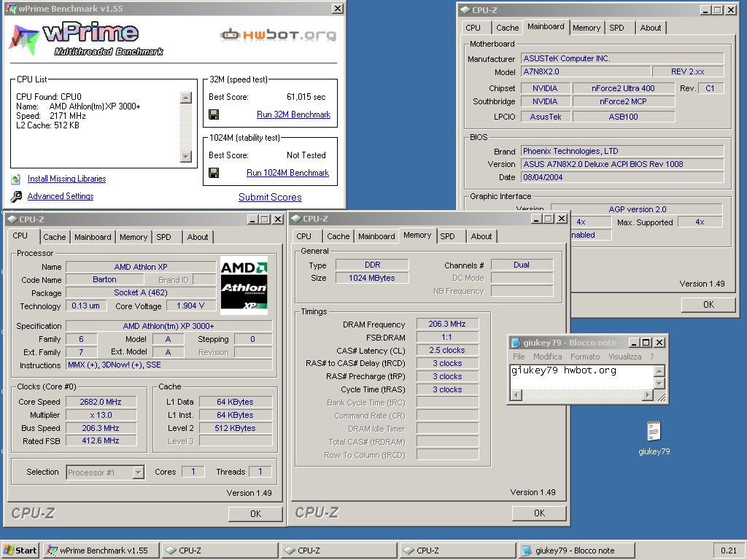Click CPU-Z icon in the CPU window title

pyautogui.click(x=12, y=219)
